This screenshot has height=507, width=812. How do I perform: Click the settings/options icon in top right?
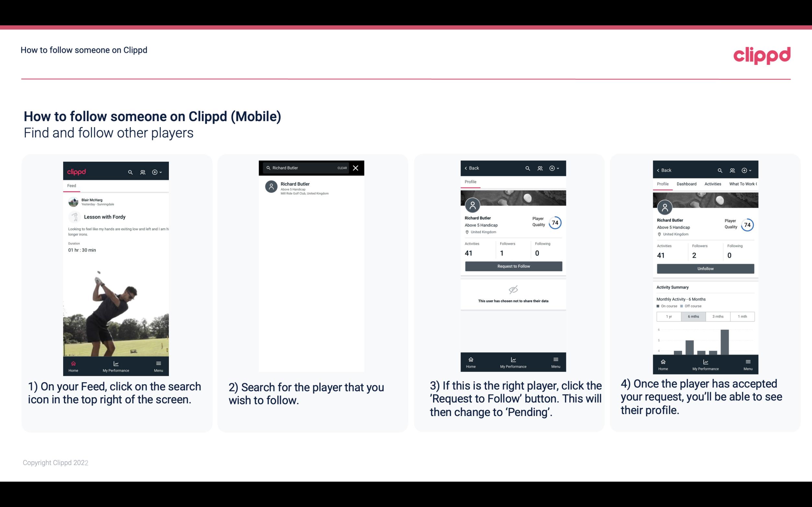tap(155, 172)
